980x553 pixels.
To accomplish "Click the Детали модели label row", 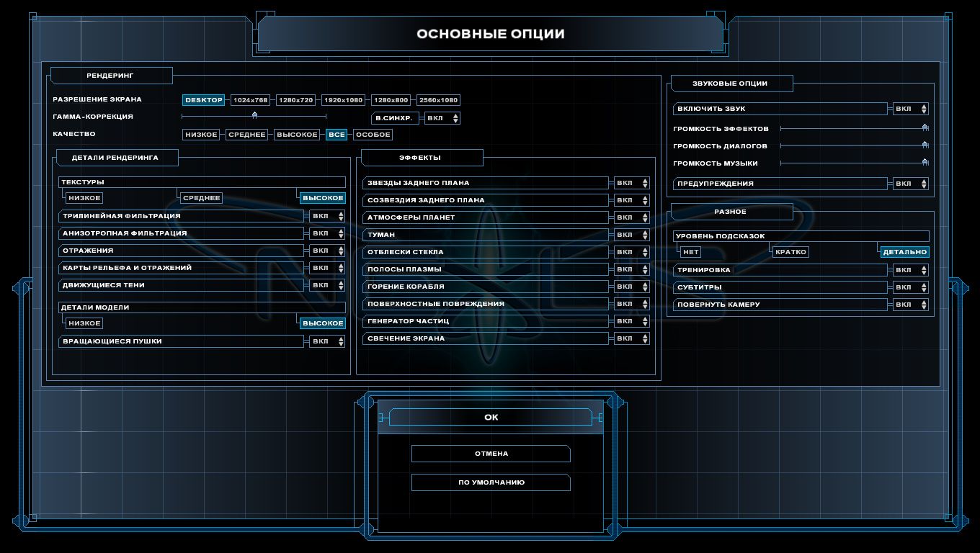I will [x=202, y=307].
